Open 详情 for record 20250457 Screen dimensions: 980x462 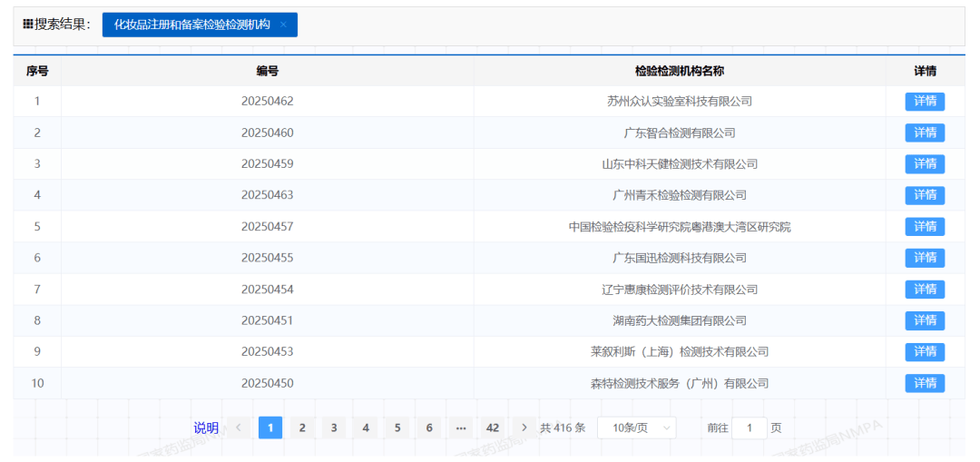click(x=925, y=227)
